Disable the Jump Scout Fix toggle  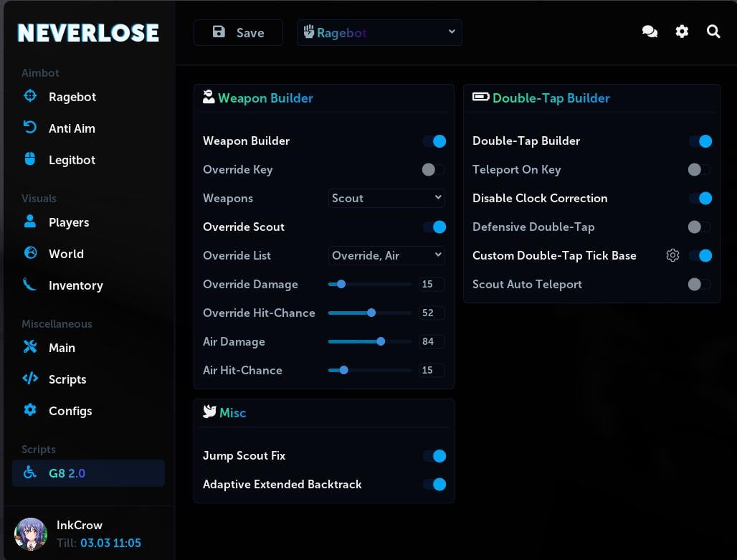(x=434, y=456)
